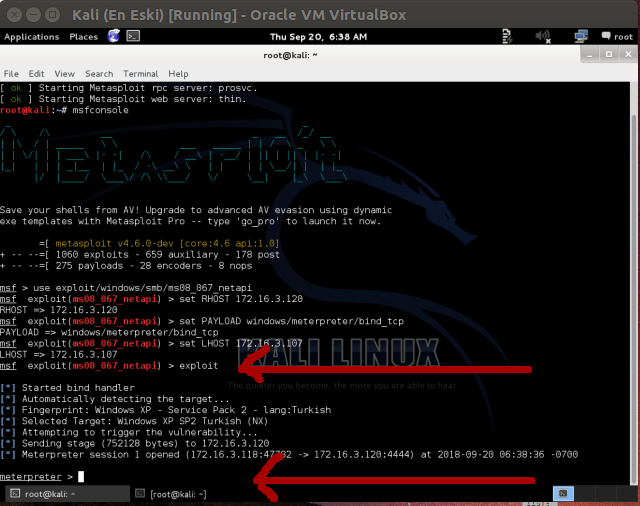Screen dimensions: 640x506
Task: Click 'Starting Metasploit web server: thin.' line
Action: (x=123, y=99)
